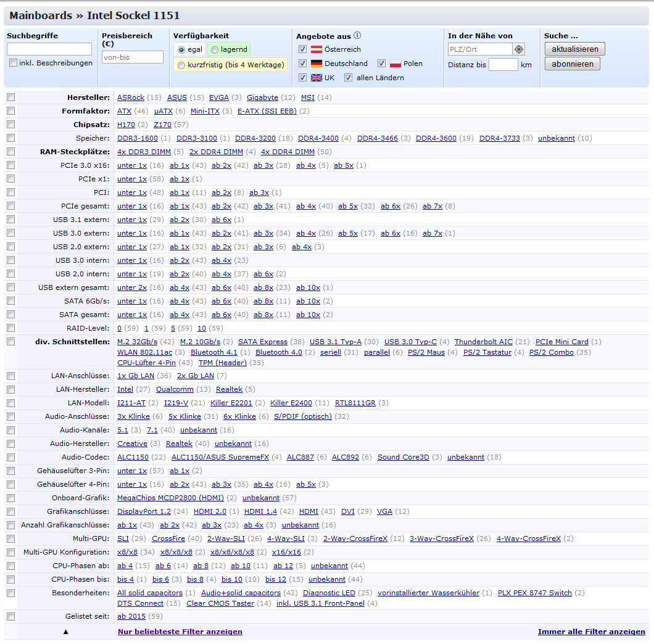
Task: Uncheck the UK checkbox
Action: [x=303, y=78]
